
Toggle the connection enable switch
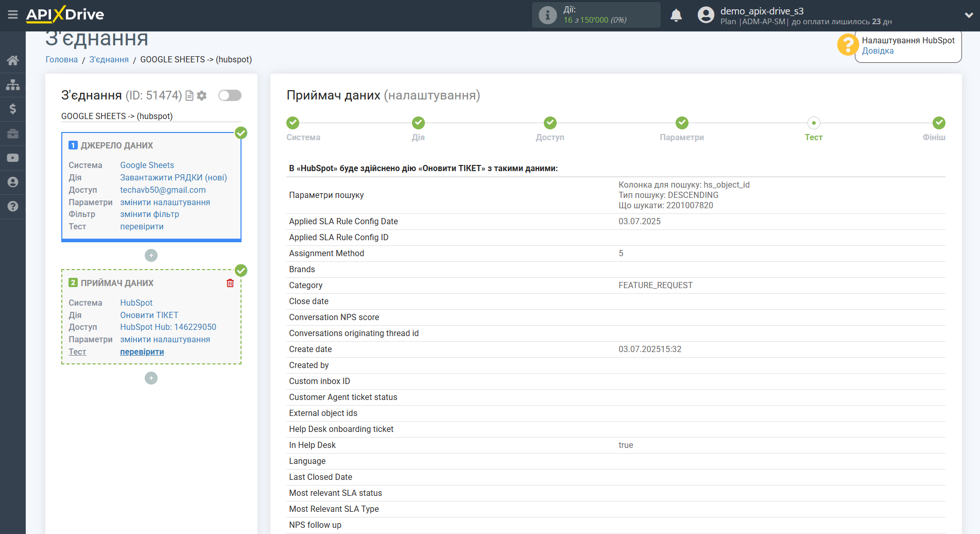pos(230,95)
